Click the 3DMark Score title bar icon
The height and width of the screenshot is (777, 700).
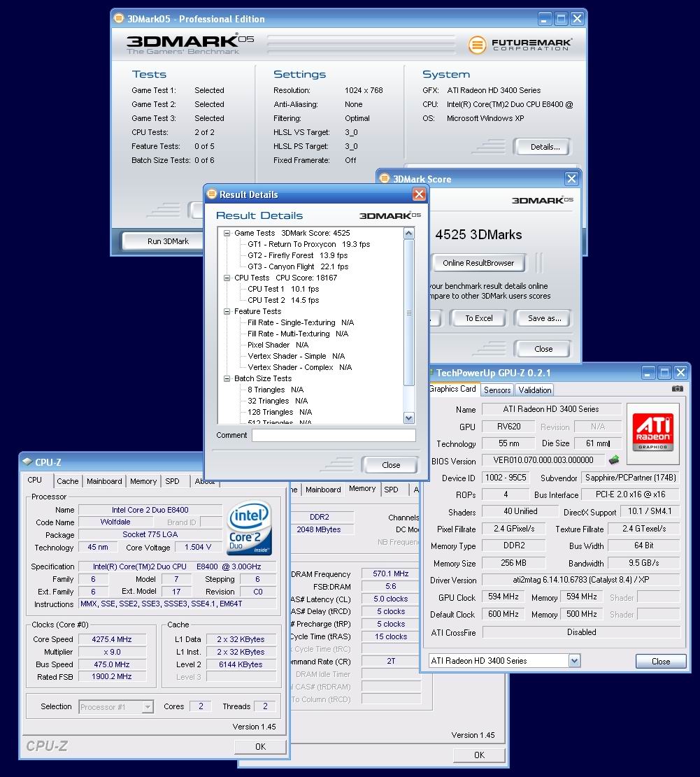click(385, 178)
